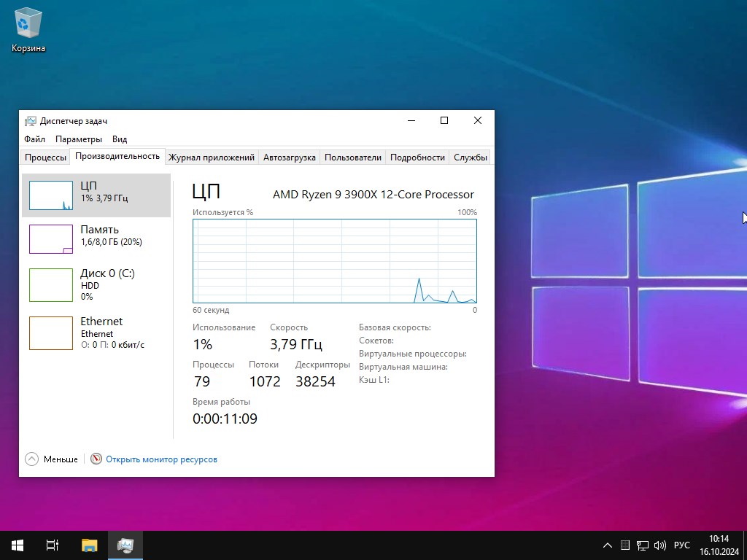Click the Базовая скорость label
The image size is (747, 560).
click(395, 327)
